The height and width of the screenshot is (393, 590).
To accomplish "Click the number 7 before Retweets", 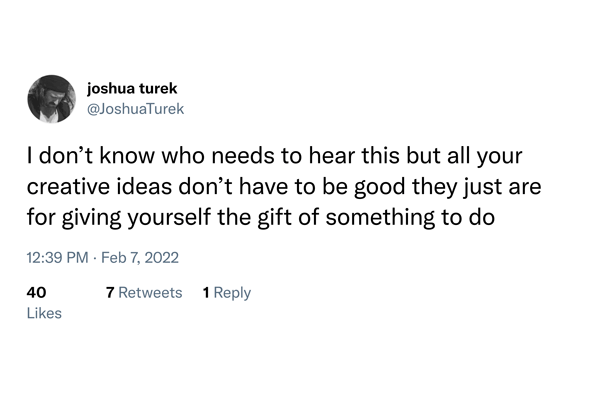I will 110,292.
